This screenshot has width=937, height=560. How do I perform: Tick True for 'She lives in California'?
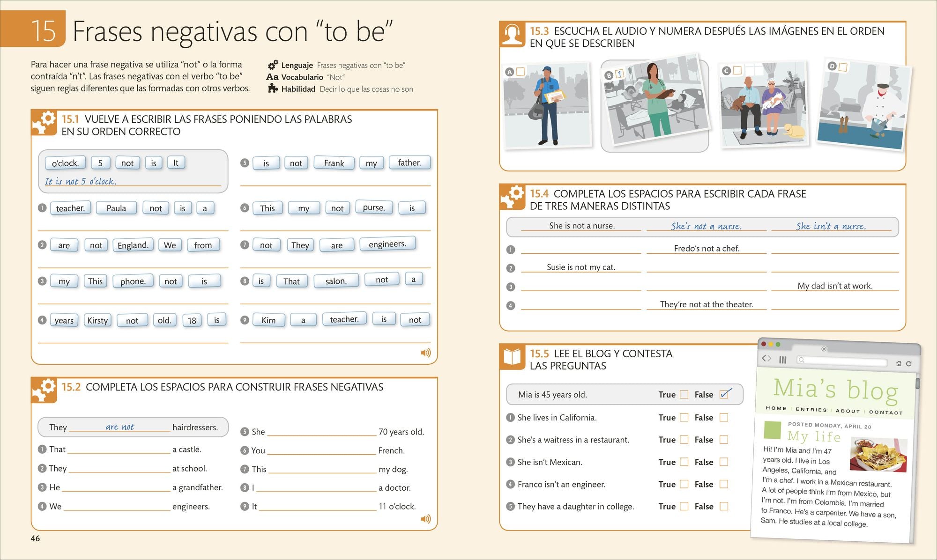[684, 417]
